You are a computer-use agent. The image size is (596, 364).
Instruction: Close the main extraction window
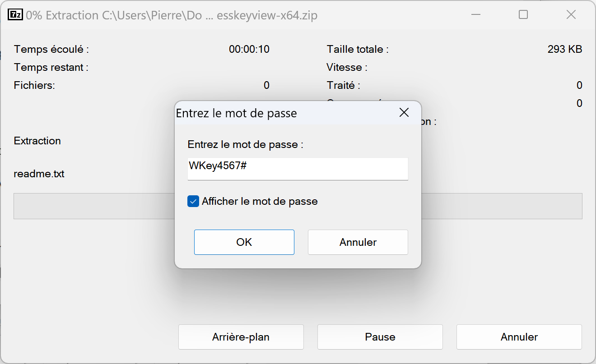(571, 15)
